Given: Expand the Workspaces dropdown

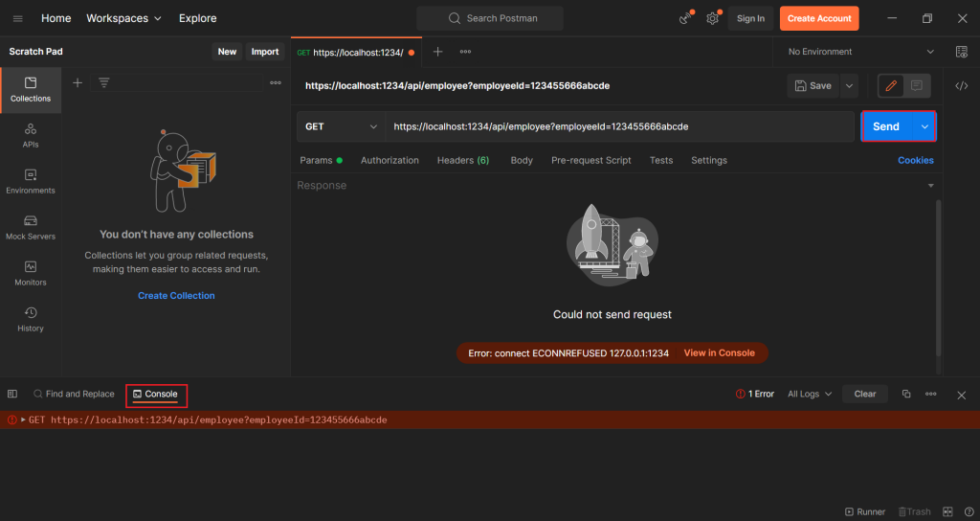Looking at the screenshot, I should point(123,19).
